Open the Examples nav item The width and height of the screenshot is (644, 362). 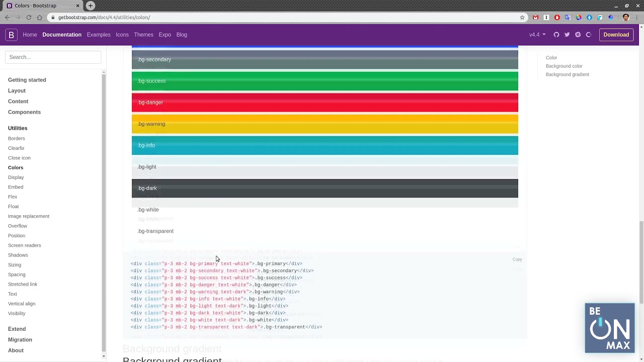coord(99,35)
